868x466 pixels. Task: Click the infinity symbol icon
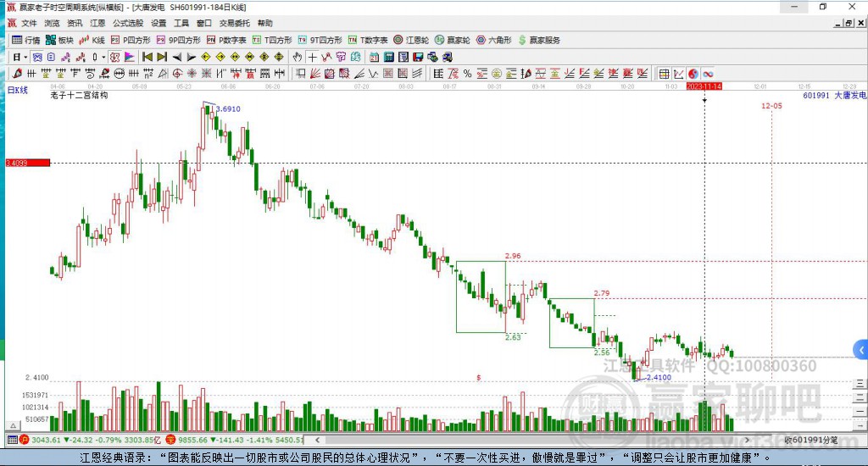[708, 74]
